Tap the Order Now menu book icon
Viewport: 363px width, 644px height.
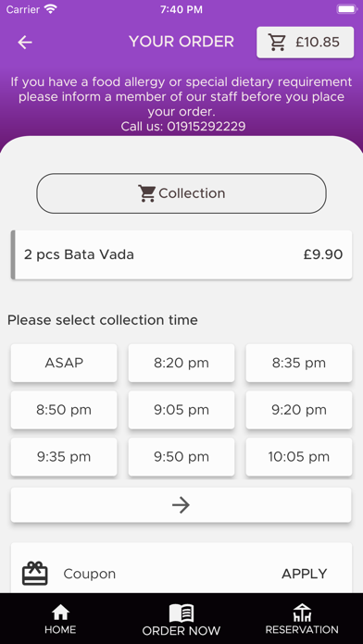point(181,613)
